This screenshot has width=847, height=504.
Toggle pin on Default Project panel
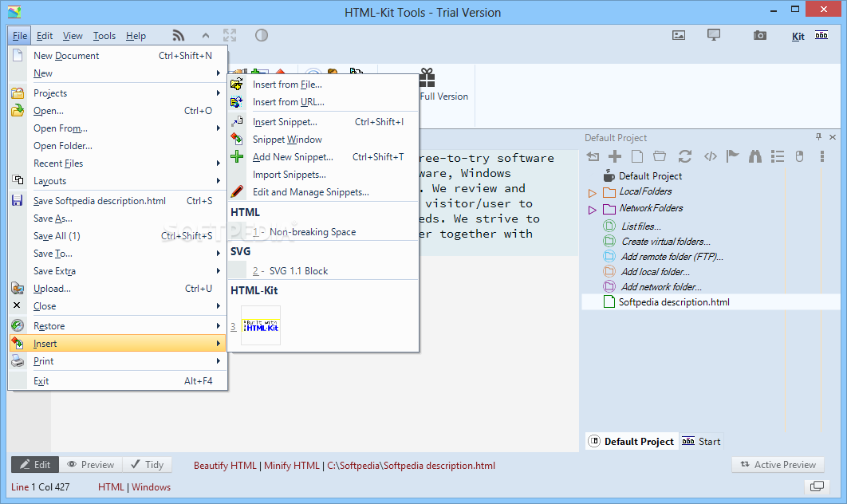click(818, 137)
